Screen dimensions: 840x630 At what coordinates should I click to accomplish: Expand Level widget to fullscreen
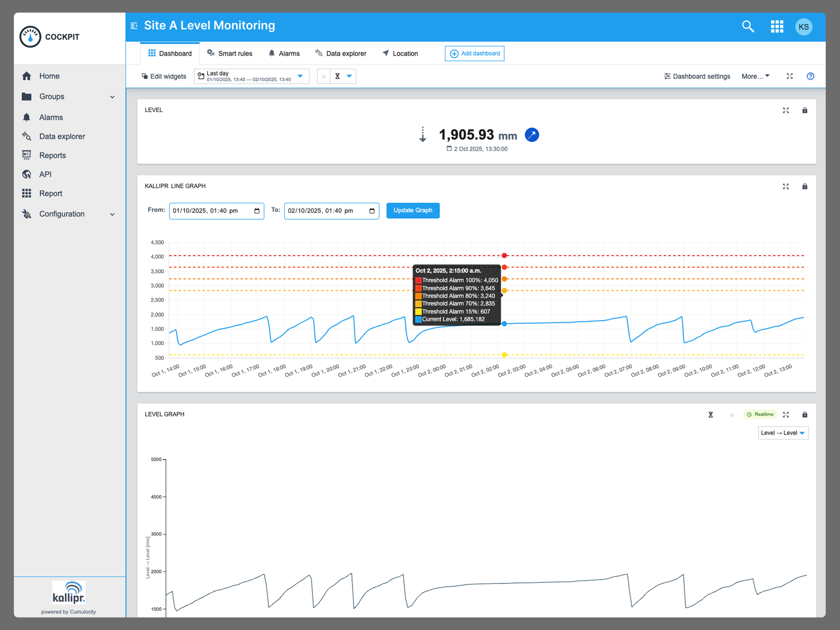click(785, 111)
